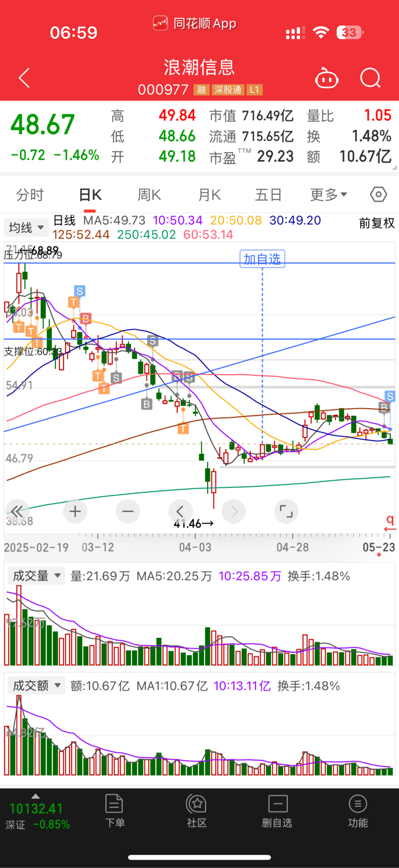The height and width of the screenshot is (868, 399).
Task: Open the 成交量 indicator dropdown
Action: 36,575
